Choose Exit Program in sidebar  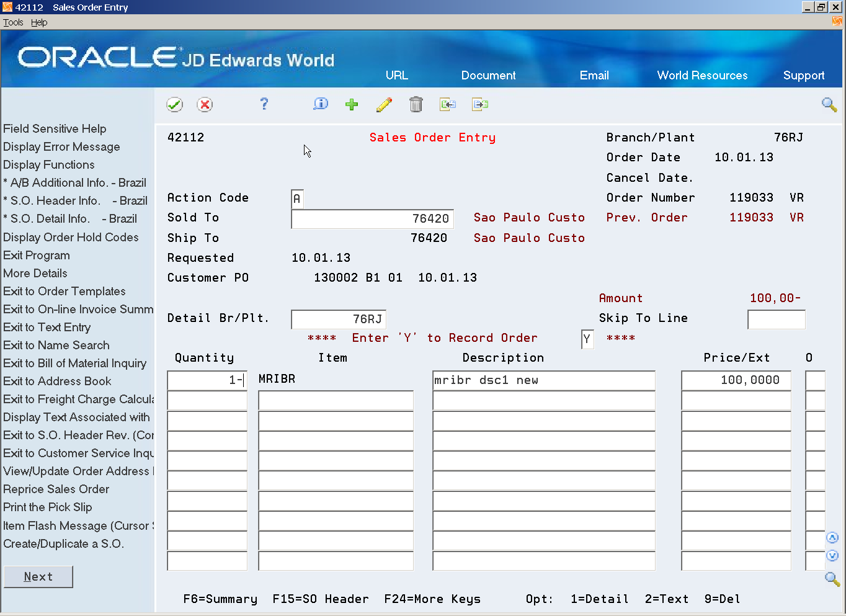point(37,255)
